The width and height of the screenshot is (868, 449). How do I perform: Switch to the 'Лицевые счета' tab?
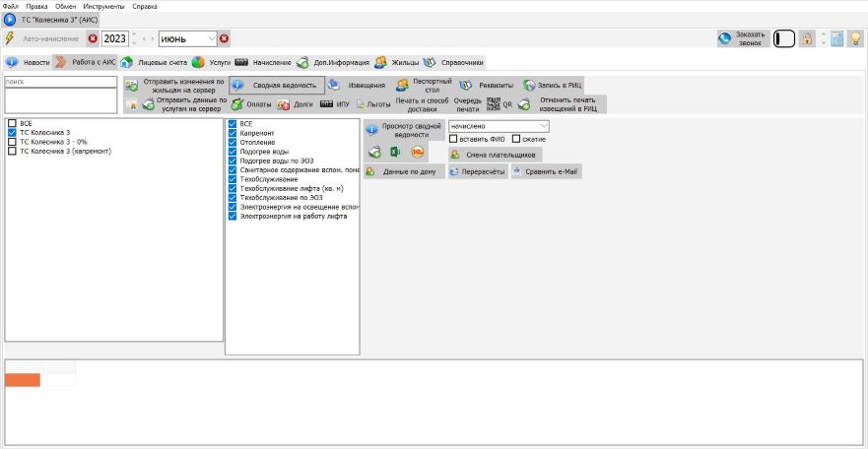pyautogui.click(x=154, y=62)
